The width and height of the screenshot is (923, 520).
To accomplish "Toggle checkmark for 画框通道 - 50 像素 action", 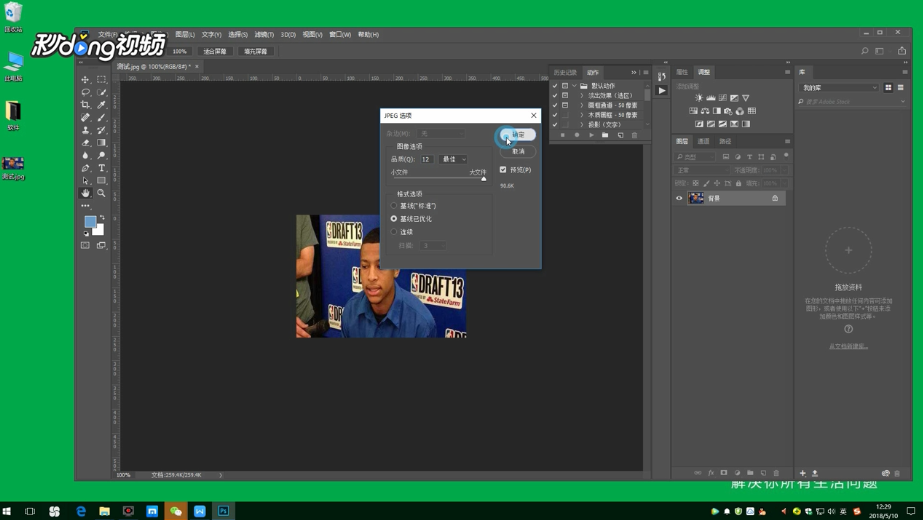I will click(x=555, y=105).
